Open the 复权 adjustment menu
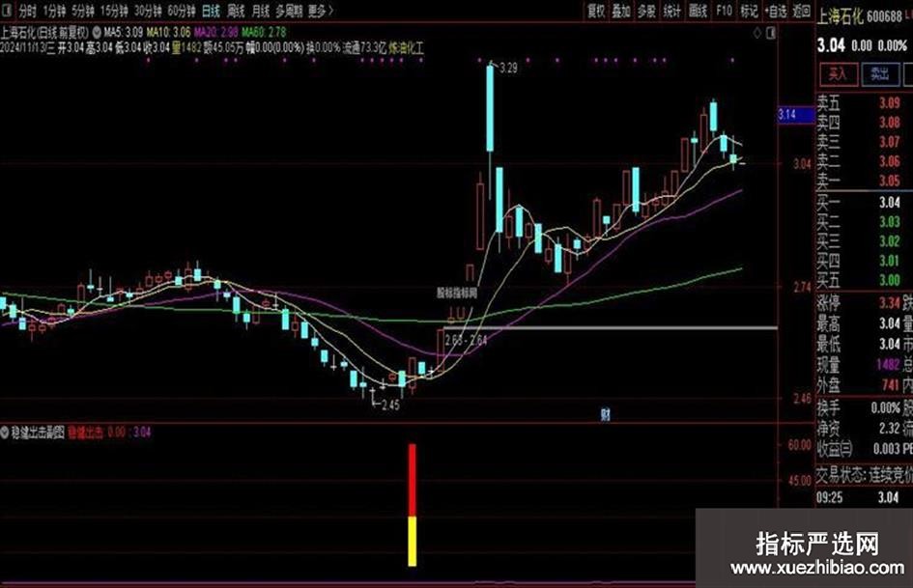The height and width of the screenshot is (588, 913). tap(596, 11)
